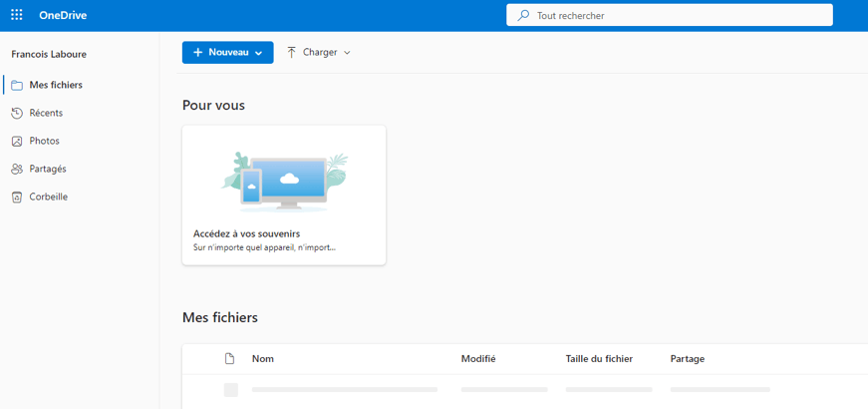Expand the Nouveau dropdown chevron
Viewport: 868px width, 409px height.
click(x=258, y=53)
